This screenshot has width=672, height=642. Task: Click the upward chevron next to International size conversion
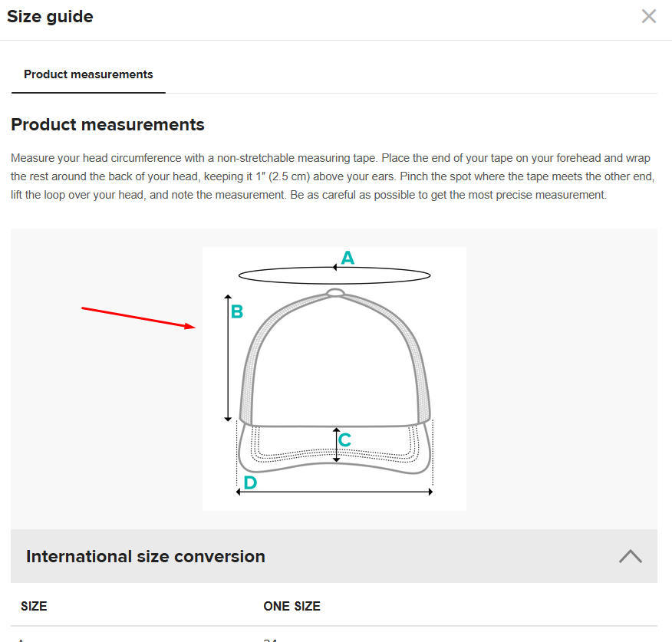tap(630, 555)
